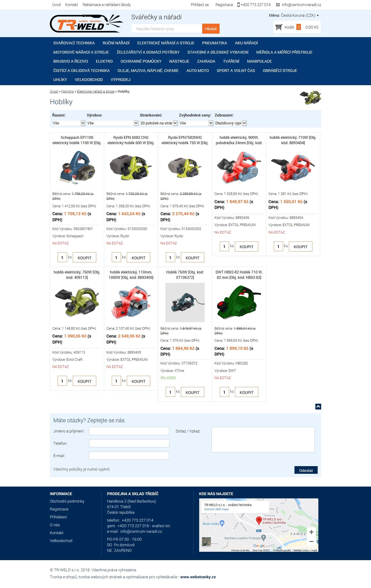This screenshot has height=588, width=371.
Task: Click the phone icon next to +420 773 227 014
Action: click(x=238, y=5)
